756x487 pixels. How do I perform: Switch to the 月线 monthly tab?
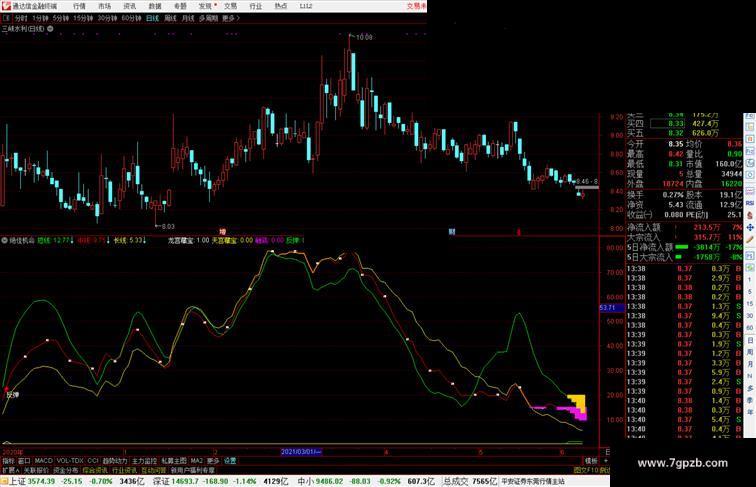188,18
